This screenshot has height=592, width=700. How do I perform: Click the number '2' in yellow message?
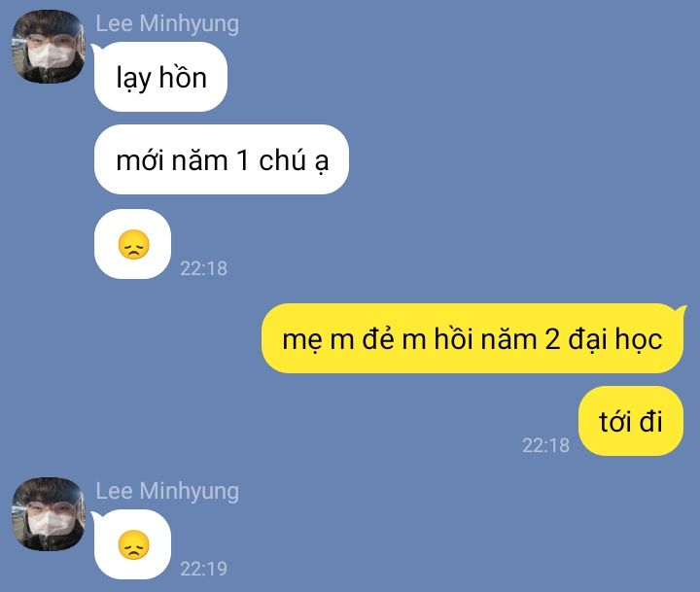tap(552, 339)
